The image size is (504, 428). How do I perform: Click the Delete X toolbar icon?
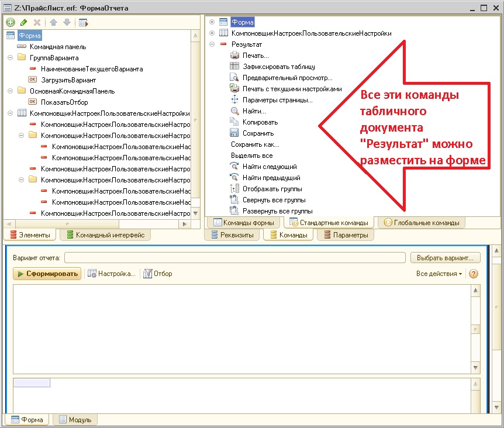tap(37, 22)
